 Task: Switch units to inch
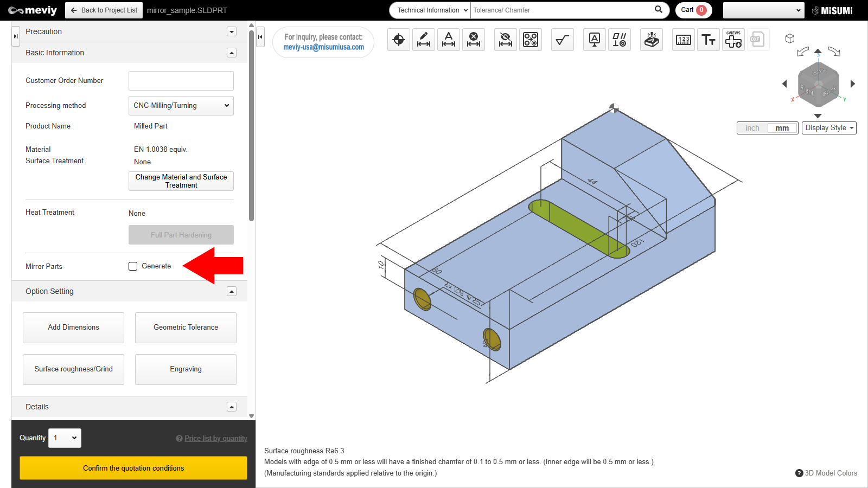point(752,128)
